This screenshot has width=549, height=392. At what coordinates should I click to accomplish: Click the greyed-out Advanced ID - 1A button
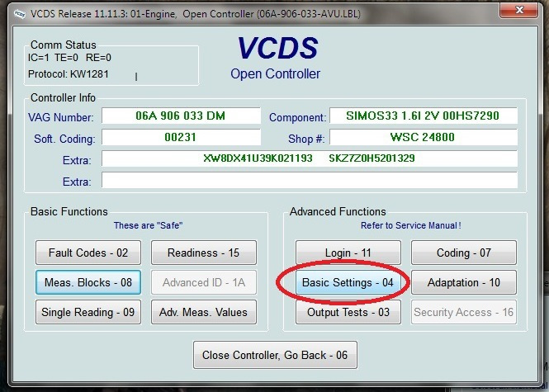[204, 282]
